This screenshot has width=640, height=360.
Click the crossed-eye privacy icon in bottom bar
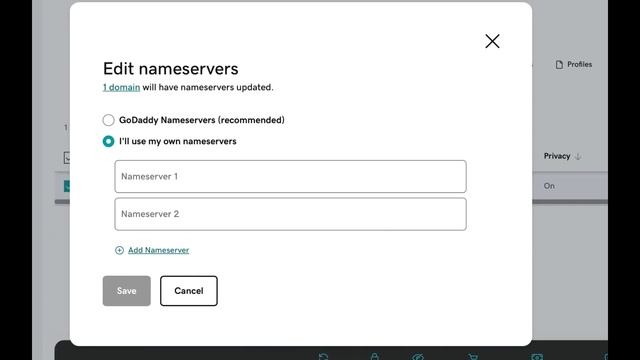pos(418,357)
